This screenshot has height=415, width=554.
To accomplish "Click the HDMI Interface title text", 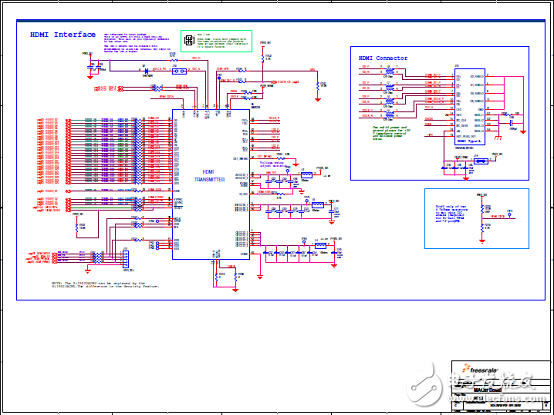I will coord(63,35).
